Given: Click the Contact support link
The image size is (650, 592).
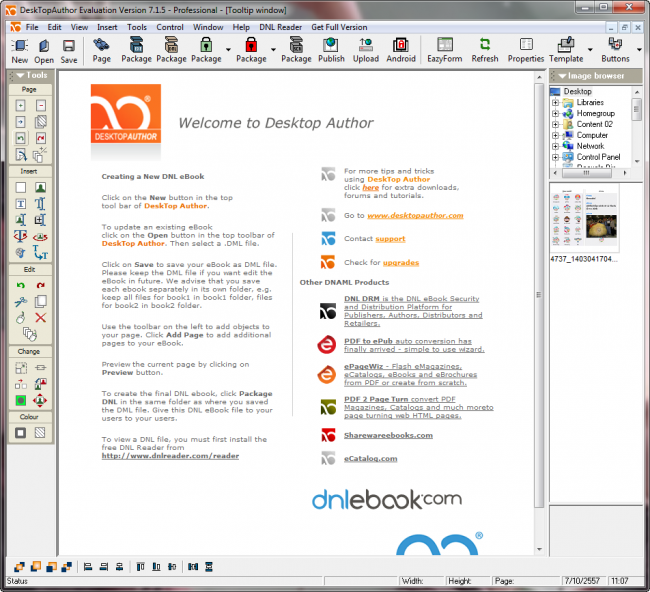Looking at the screenshot, I should (x=390, y=239).
